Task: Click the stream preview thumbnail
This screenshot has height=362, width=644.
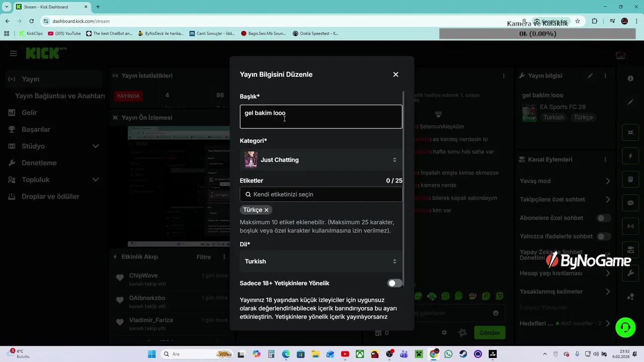Action: click(179, 187)
